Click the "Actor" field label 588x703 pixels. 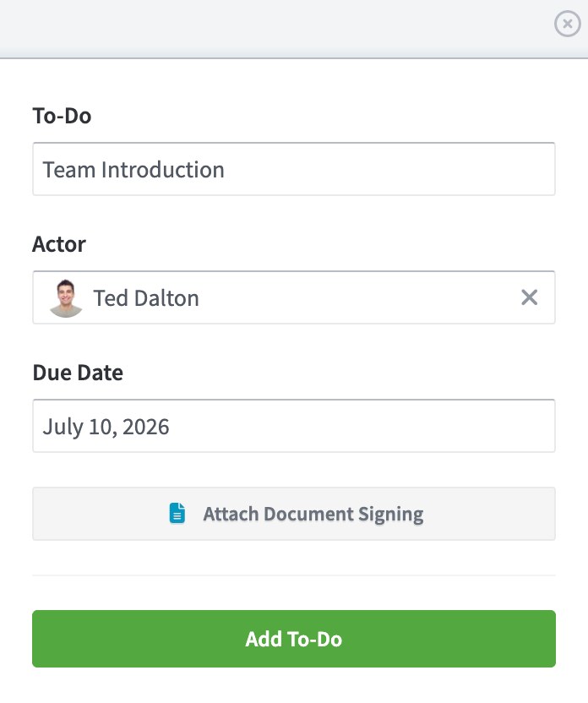58,244
